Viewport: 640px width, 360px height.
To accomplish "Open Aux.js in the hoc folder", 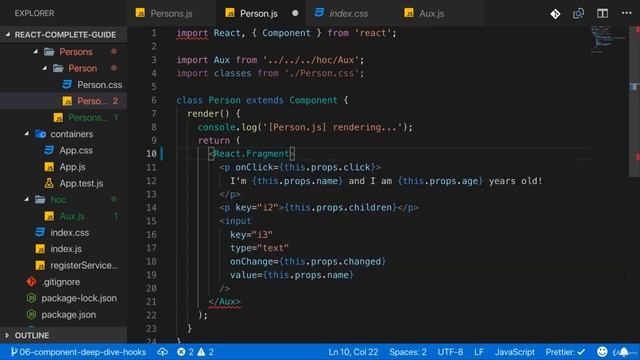I will 63,216.
